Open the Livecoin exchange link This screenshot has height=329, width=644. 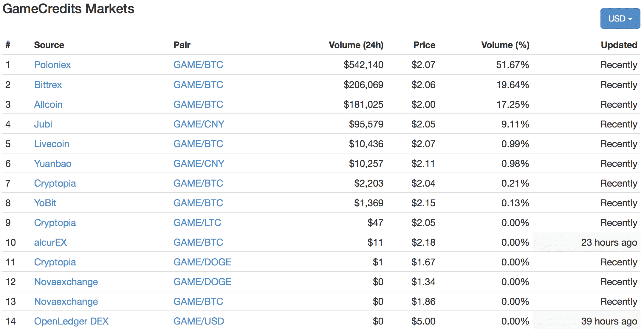52,144
